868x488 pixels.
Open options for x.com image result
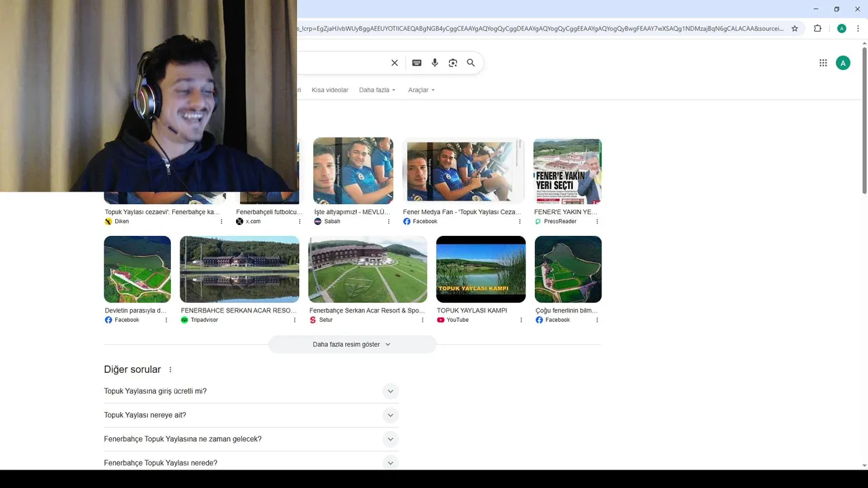(x=300, y=222)
